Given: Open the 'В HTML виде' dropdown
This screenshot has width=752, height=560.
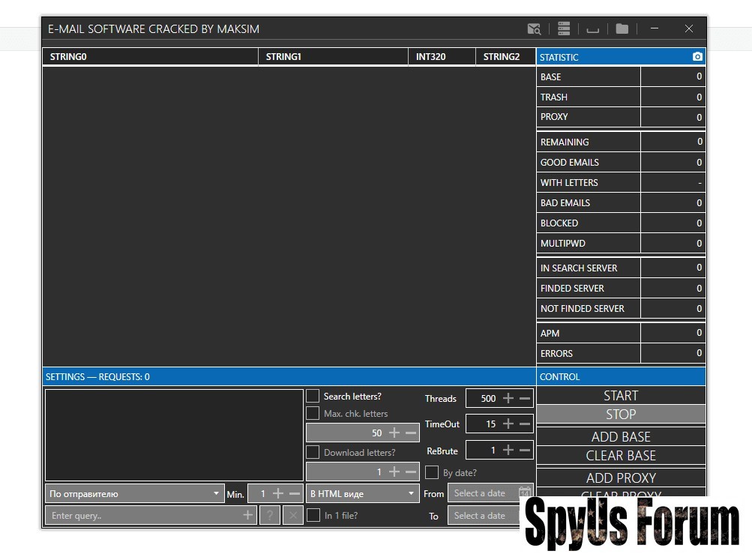Looking at the screenshot, I should click(x=362, y=494).
